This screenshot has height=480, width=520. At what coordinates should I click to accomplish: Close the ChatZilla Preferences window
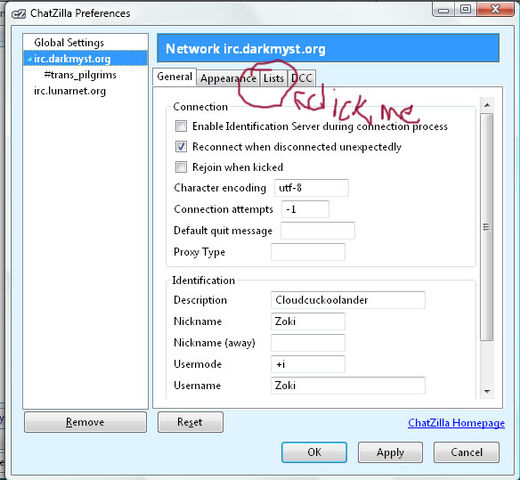click(x=495, y=9)
